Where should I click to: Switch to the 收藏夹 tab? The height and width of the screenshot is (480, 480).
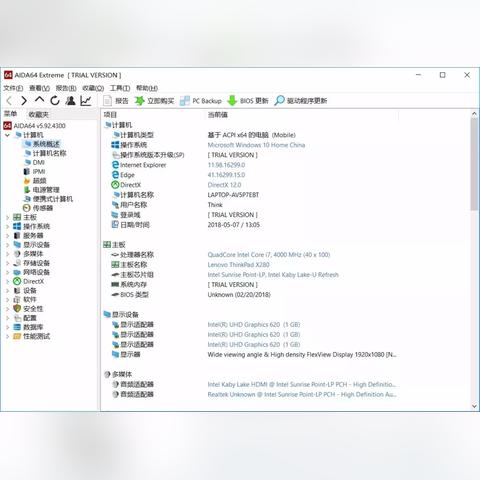tap(39, 115)
